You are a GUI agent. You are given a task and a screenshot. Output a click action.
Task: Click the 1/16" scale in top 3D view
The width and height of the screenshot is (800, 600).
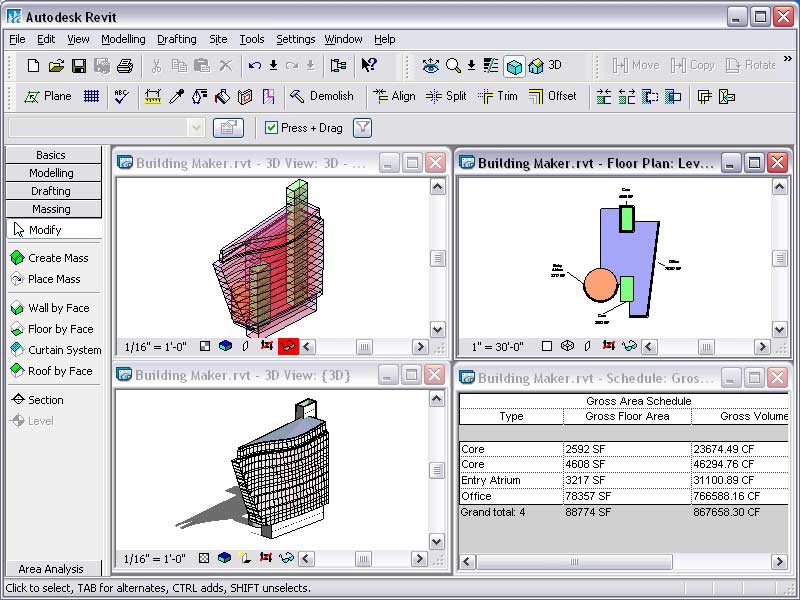155,347
